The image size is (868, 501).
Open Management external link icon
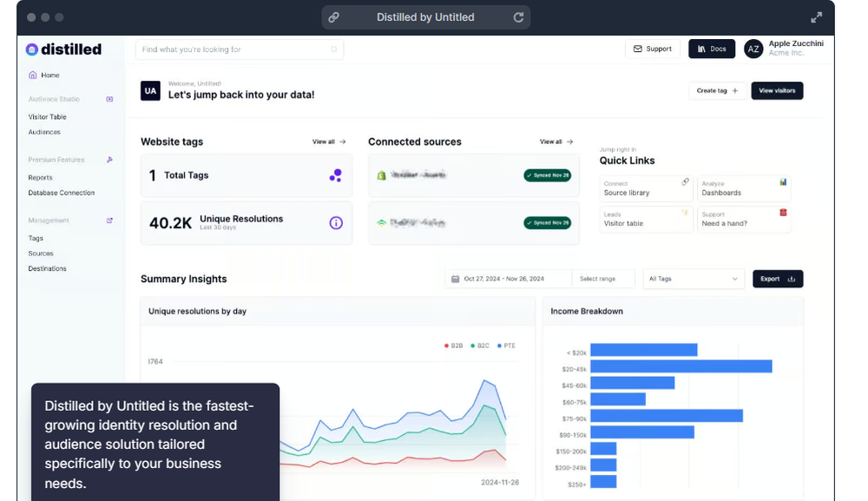pyautogui.click(x=109, y=221)
